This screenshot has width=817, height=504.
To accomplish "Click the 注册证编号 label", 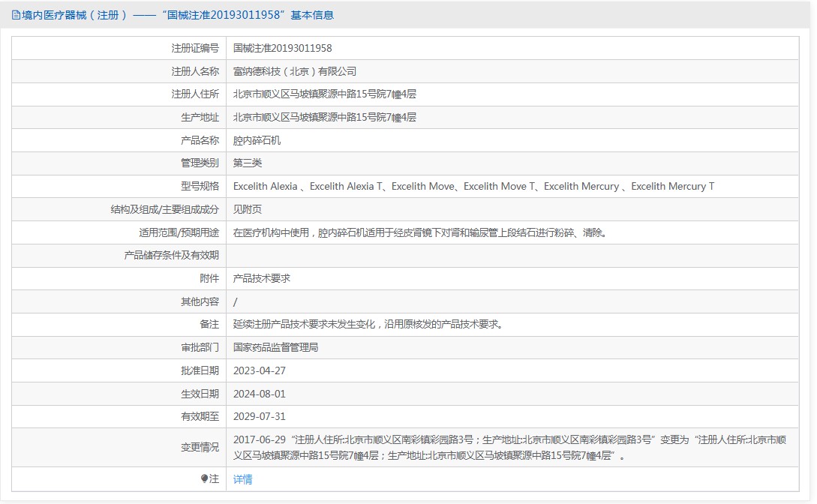I will tap(195, 48).
